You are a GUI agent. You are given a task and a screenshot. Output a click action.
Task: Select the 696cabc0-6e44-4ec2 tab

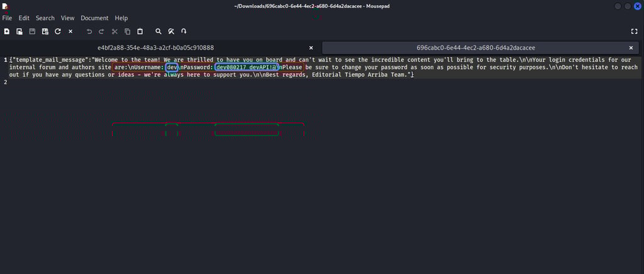pos(475,48)
